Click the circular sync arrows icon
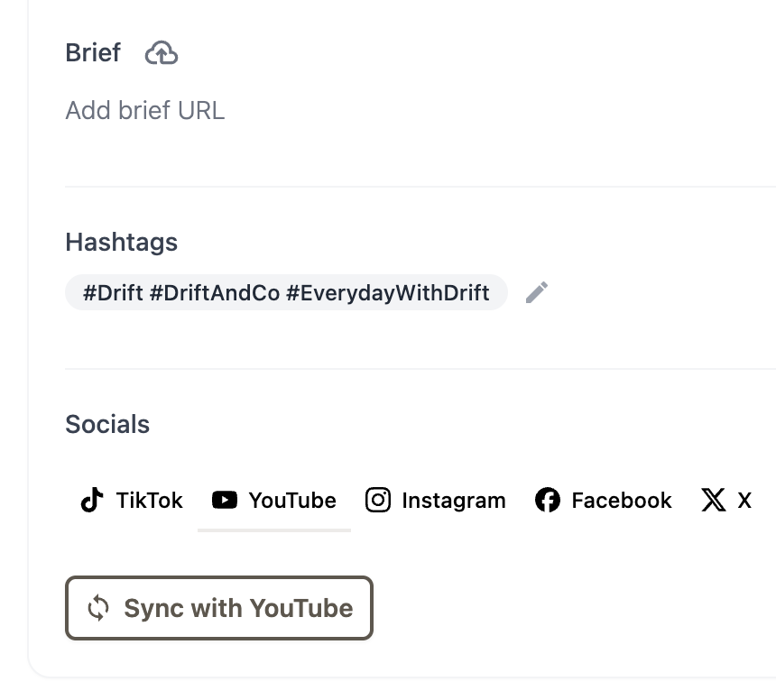776x700 pixels. (98, 607)
